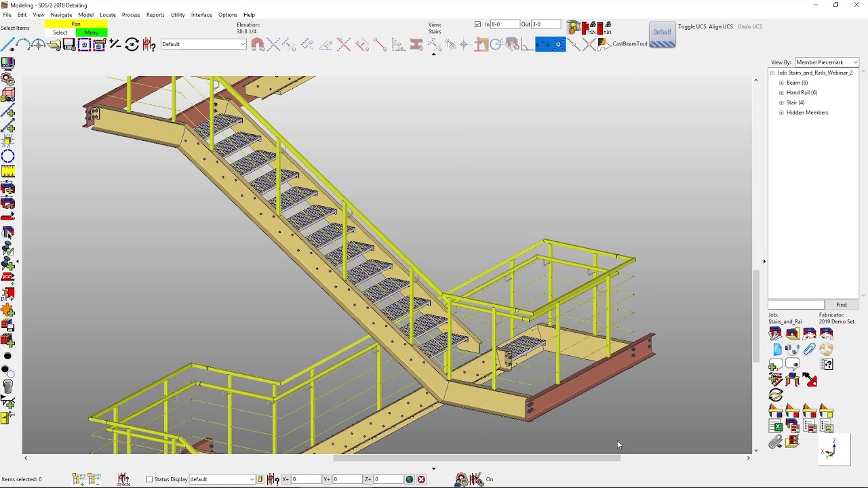Open the Status Display default dropdown
Viewport: 868px width, 488px height.
coord(222,479)
